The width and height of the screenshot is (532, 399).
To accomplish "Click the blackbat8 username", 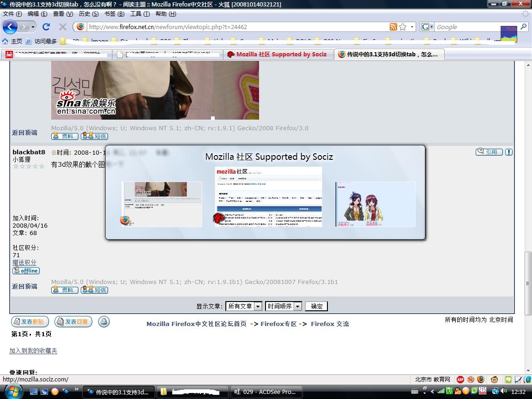I will click(29, 152).
